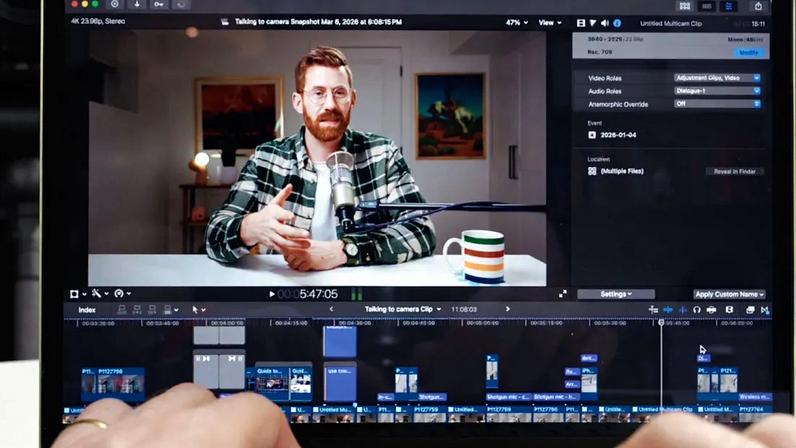The height and width of the screenshot is (448, 796).
Task: Click the Reveal in Finder button
Action: [735, 172]
